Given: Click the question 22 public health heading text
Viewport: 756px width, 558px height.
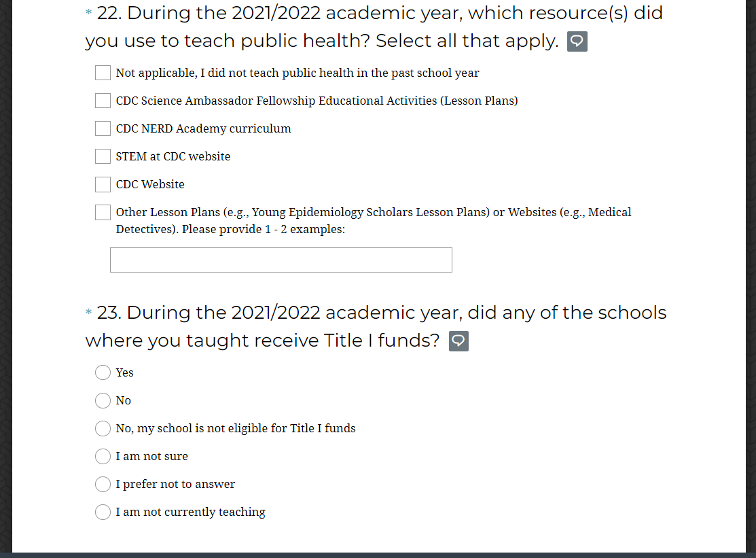Looking at the screenshot, I should click(374, 27).
